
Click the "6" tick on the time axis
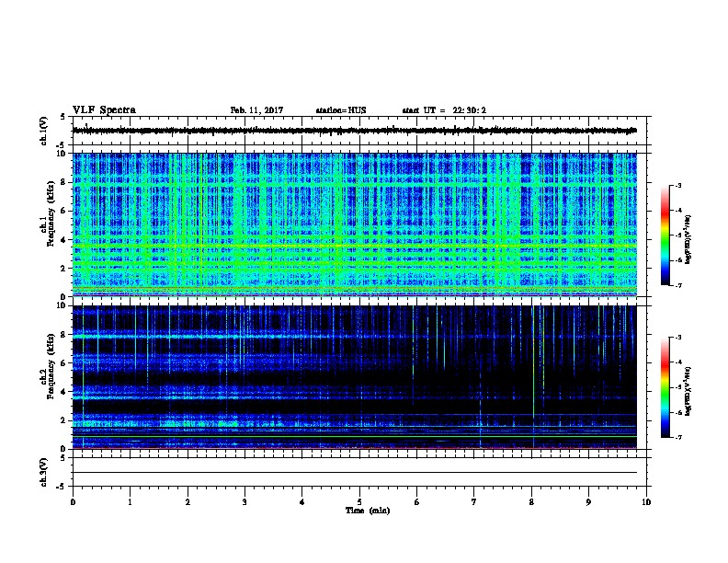(416, 502)
